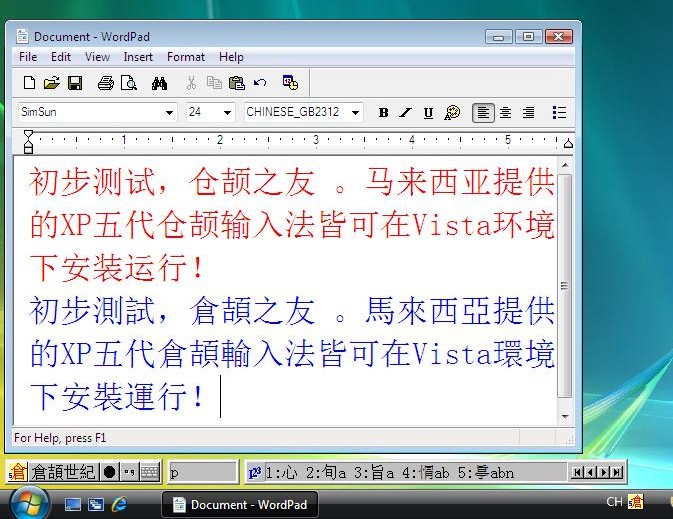Toggle the IME punctuation mode button
The width and height of the screenshot is (673, 519).
point(129,472)
